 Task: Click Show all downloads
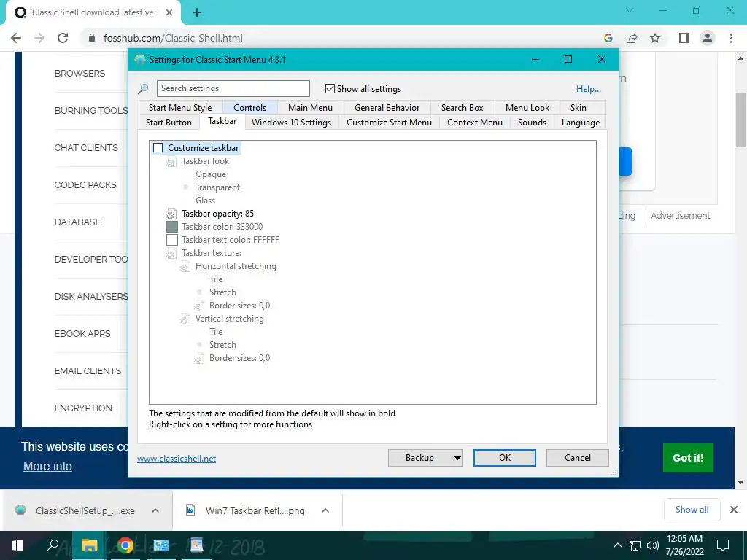692,510
